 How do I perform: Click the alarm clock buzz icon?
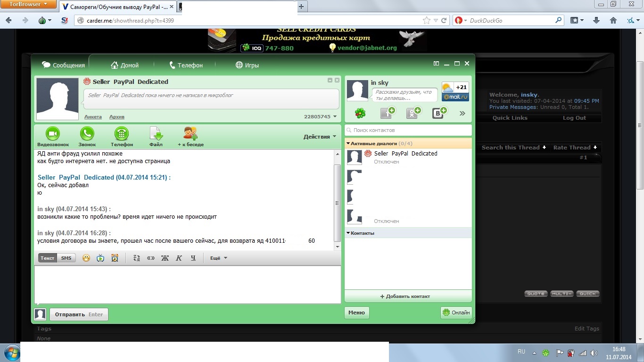[x=115, y=258]
